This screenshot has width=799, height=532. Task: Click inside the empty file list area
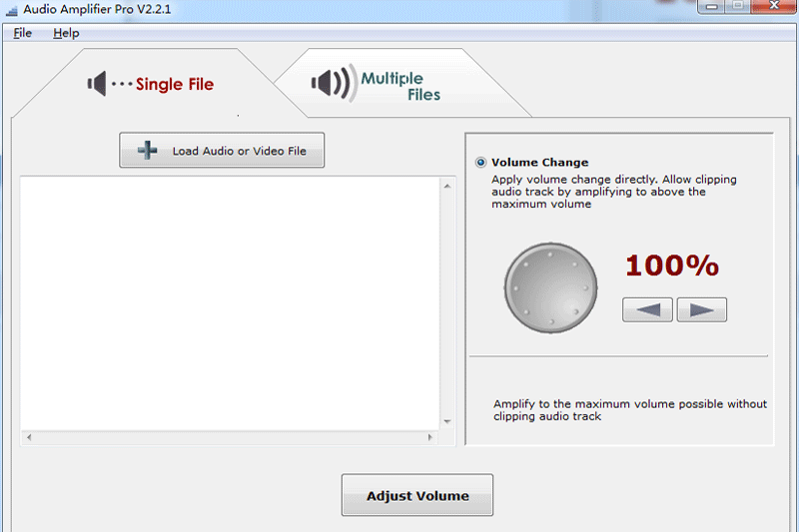230,299
